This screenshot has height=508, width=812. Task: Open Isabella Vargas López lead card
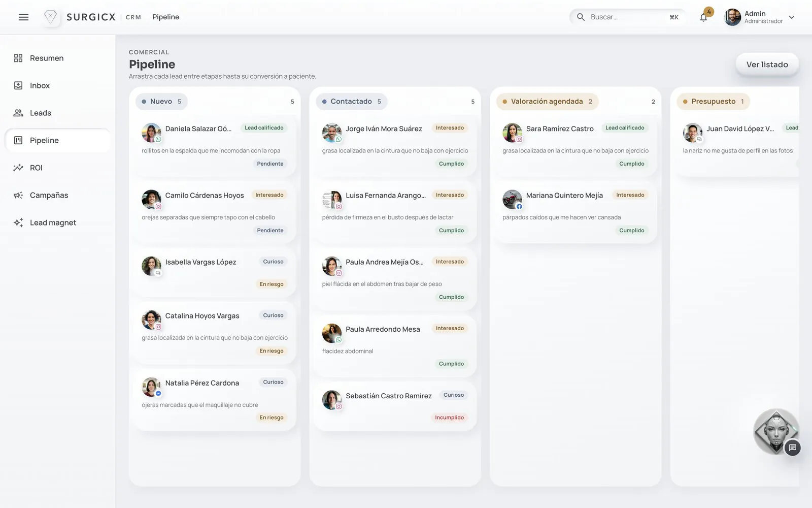click(215, 272)
